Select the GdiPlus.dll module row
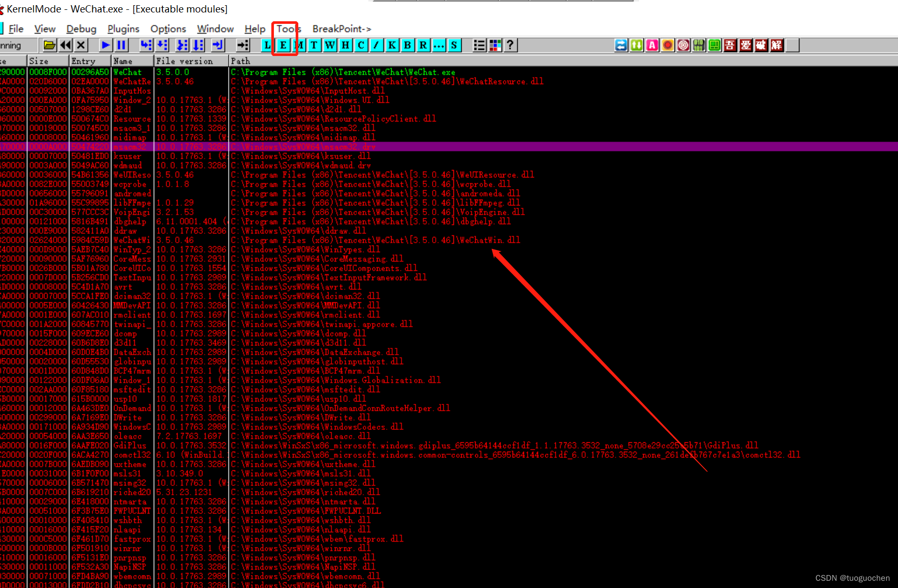 449,445
